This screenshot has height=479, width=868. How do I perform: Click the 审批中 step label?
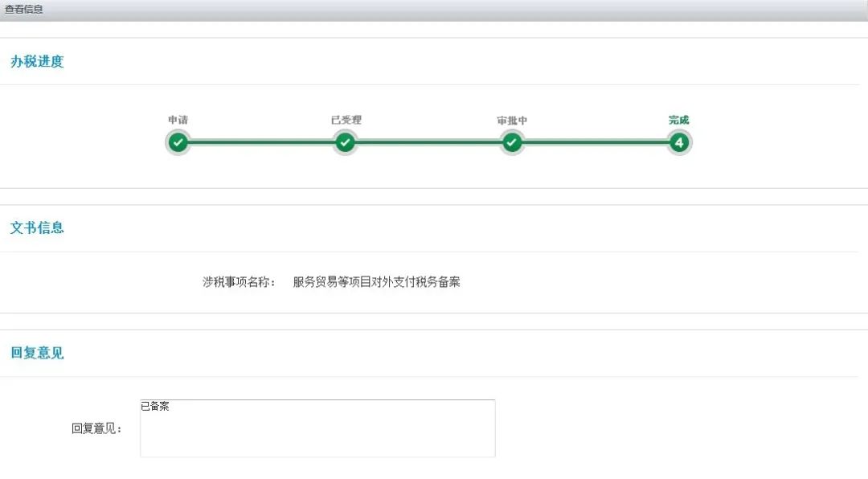512,121
